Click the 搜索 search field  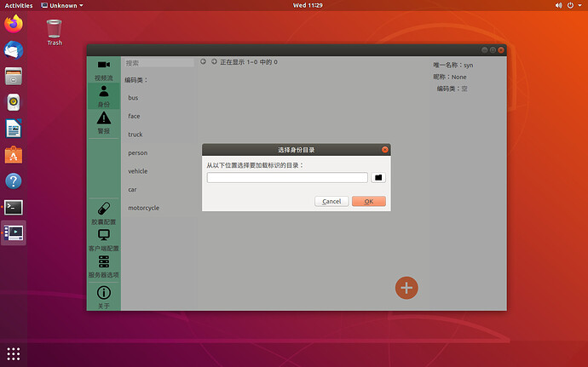click(x=159, y=63)
